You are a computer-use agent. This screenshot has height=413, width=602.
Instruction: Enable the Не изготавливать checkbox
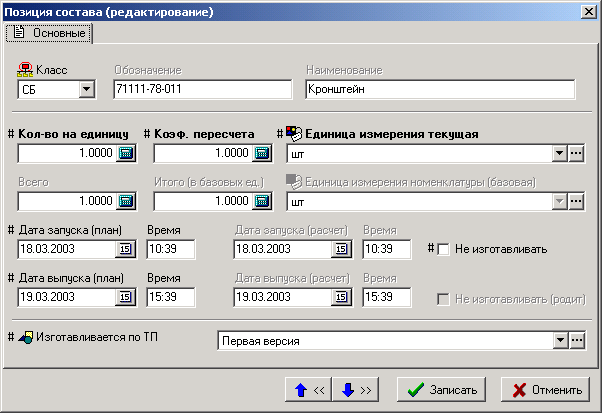click(444, 249)
